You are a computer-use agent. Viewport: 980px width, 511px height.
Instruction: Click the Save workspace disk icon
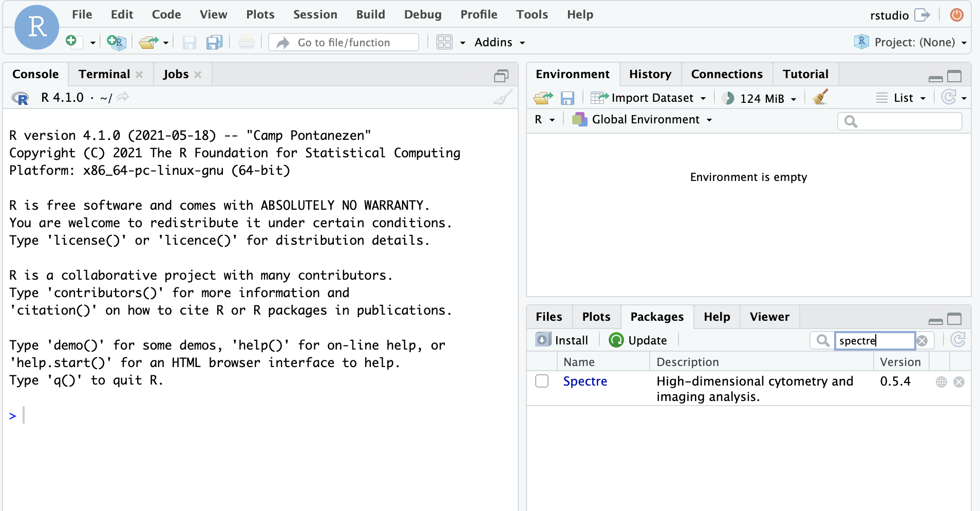(x=567, y=98)
